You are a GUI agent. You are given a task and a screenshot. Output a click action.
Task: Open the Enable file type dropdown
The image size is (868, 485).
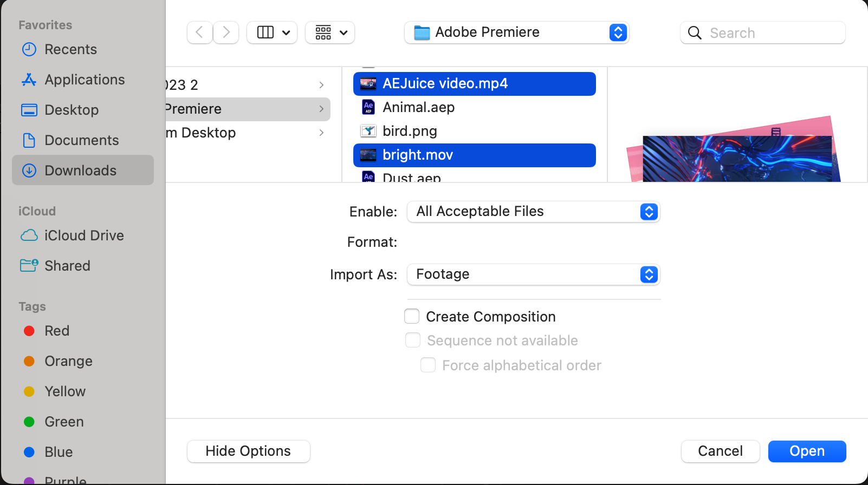point(533,212)
